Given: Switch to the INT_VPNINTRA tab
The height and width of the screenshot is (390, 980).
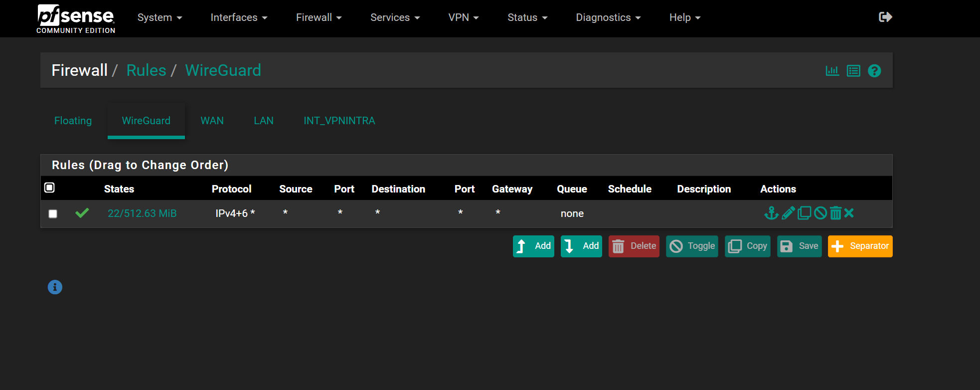Looking at the screenshot, I should tap(339, 121).
